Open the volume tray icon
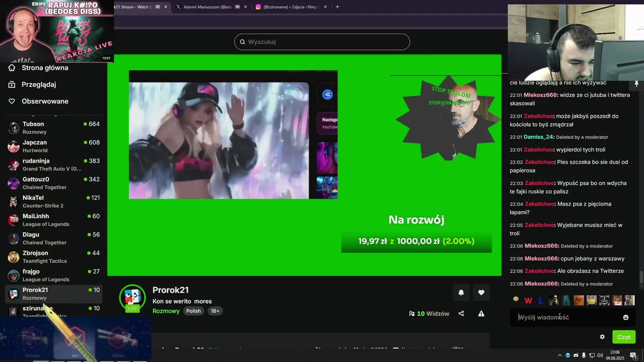This screenshot has height=362, width=644. click(600, 355)
